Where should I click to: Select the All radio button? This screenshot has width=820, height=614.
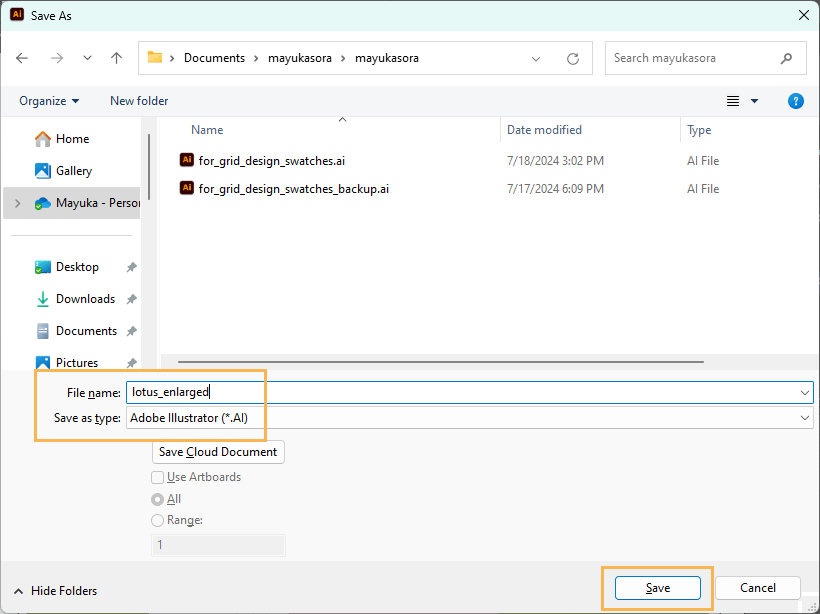[x=157, y=499]
